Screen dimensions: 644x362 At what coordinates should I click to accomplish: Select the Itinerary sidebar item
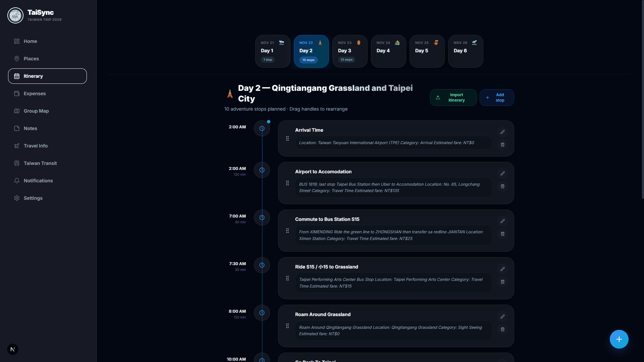click(47, 76)
